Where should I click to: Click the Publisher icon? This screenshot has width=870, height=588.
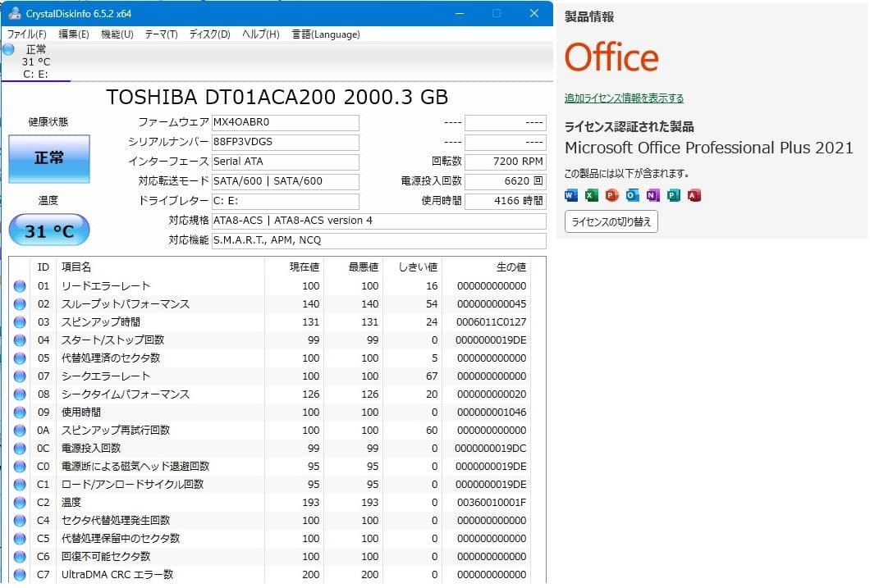click(673, 195)
